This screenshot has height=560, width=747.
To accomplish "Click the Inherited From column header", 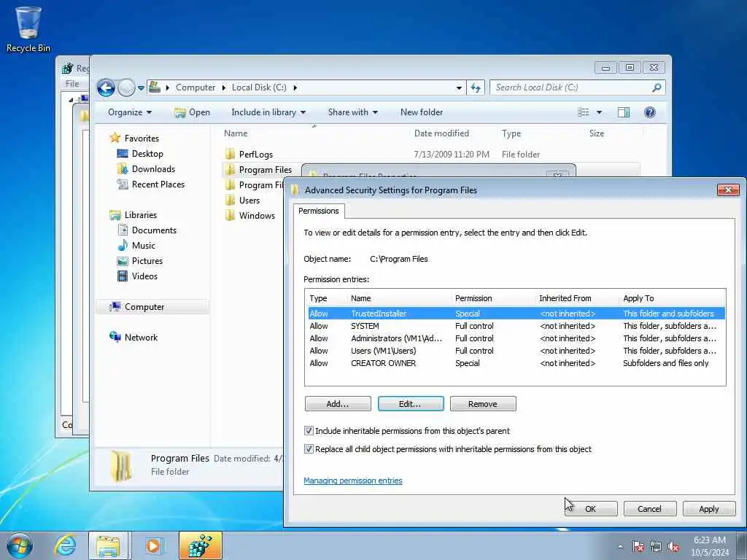I will [x=565, y=298].
